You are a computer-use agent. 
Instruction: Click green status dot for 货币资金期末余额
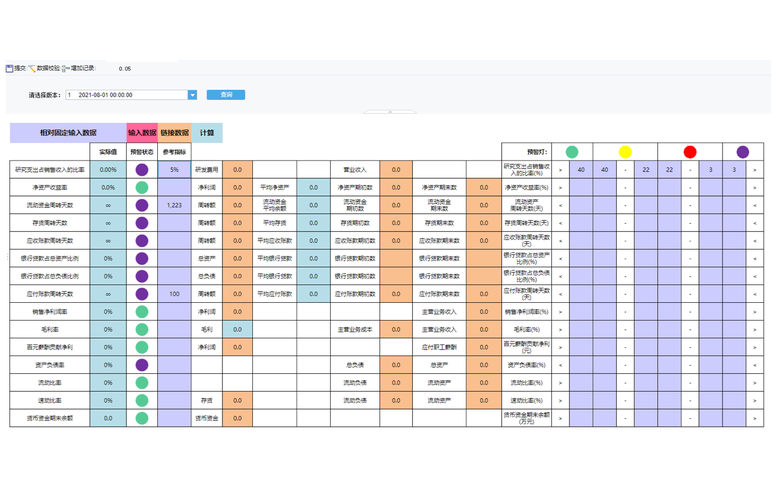[142, 418]
